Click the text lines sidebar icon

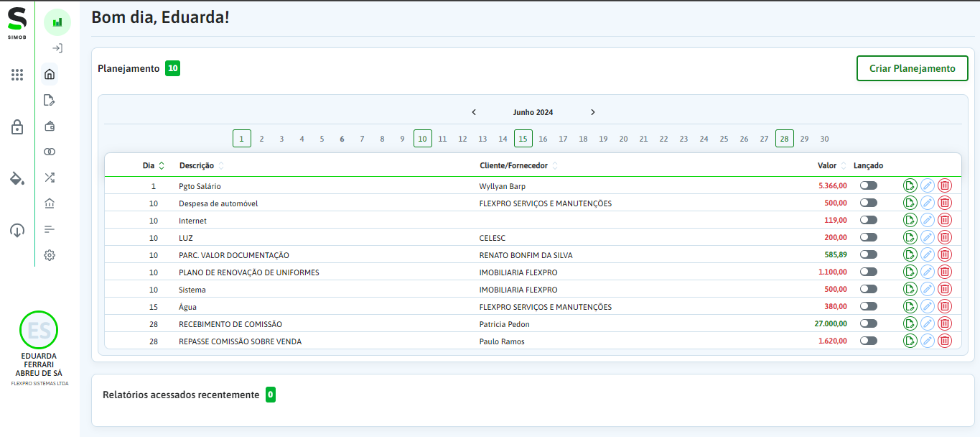click(50, 229)
